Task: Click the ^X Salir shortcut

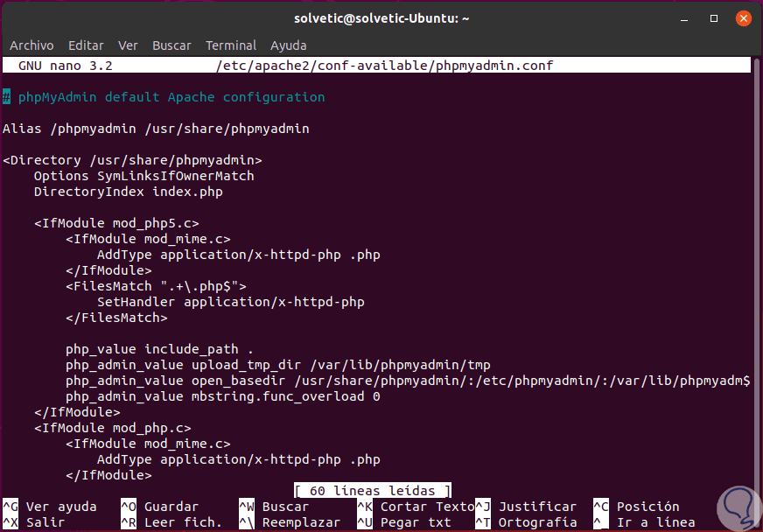Action: coord(33,522)
